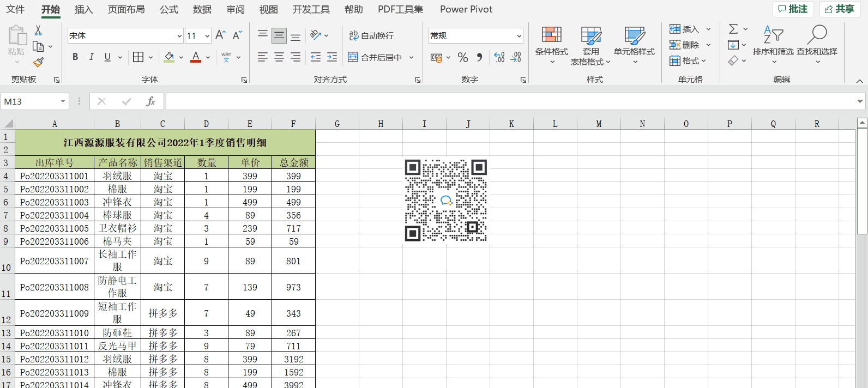The image size is (868, 388).
Task: Increase font size with enlarge icon
Action: pos(220,35)
